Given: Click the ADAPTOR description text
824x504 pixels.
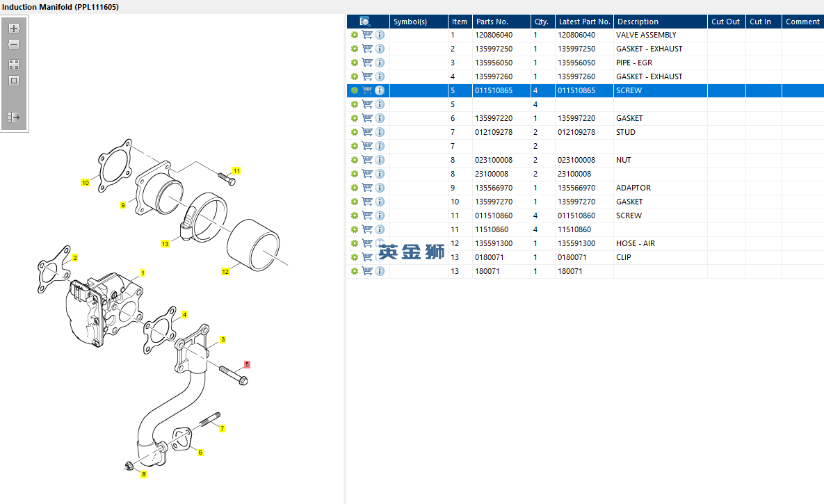Looking at the screenshot, I should pyautogui.click(x=633, y=188).
